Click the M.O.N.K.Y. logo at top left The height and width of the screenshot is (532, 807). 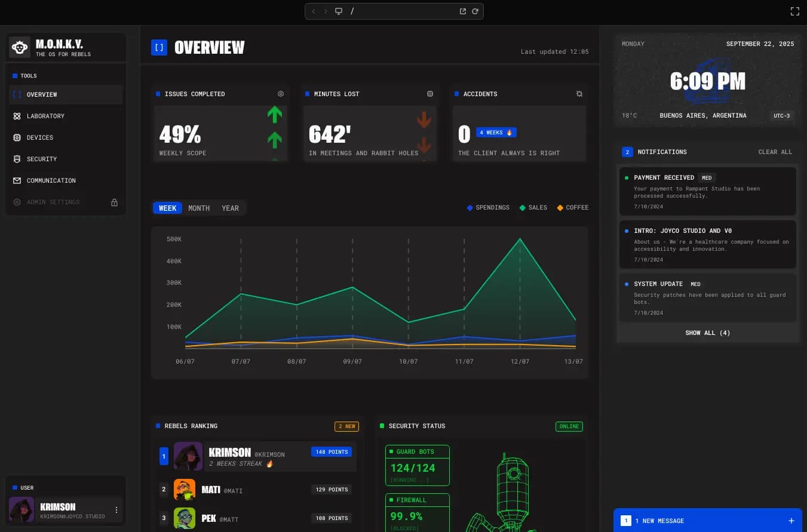point(20,47)
